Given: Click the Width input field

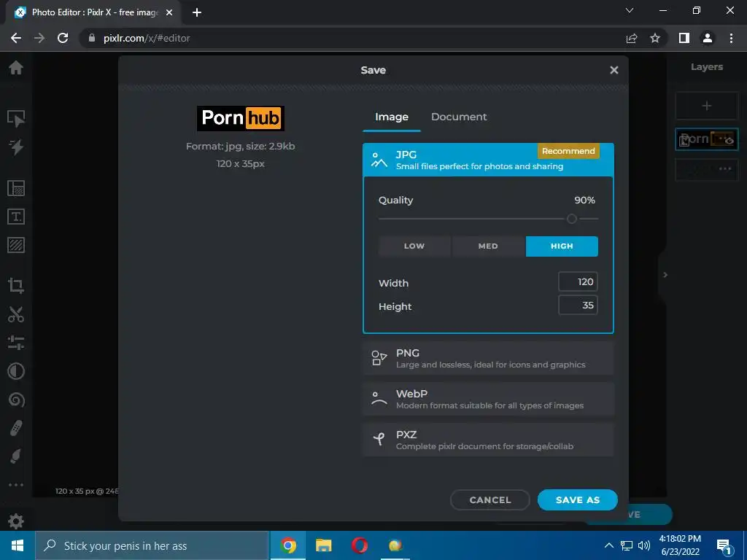Looking at the screenshot, I should coord(578,281).
